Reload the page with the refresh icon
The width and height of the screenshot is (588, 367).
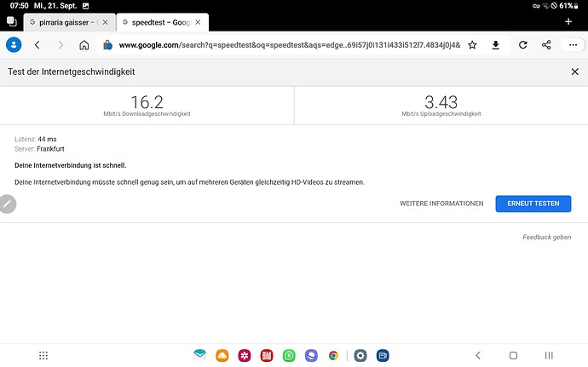(522, 45)
